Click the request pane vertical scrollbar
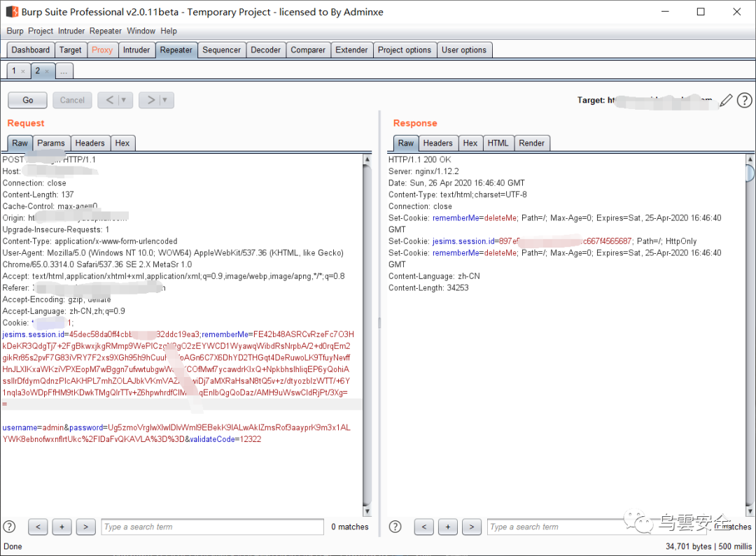 (x=367, y=335)
